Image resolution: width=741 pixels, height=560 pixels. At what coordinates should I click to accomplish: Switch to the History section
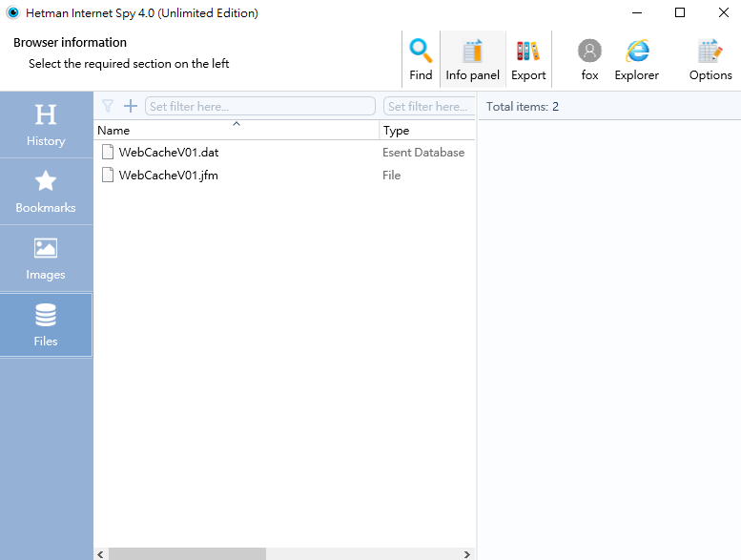click(46, 125)
